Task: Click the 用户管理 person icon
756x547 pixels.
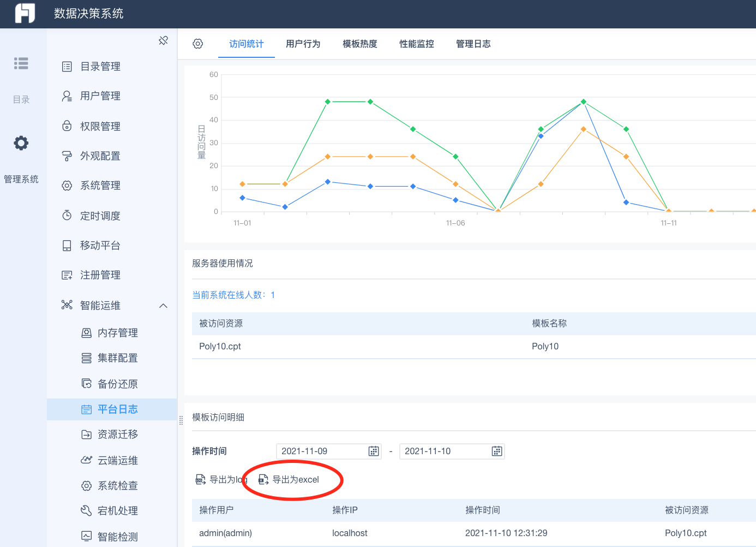Action: [x=67, y=96]
